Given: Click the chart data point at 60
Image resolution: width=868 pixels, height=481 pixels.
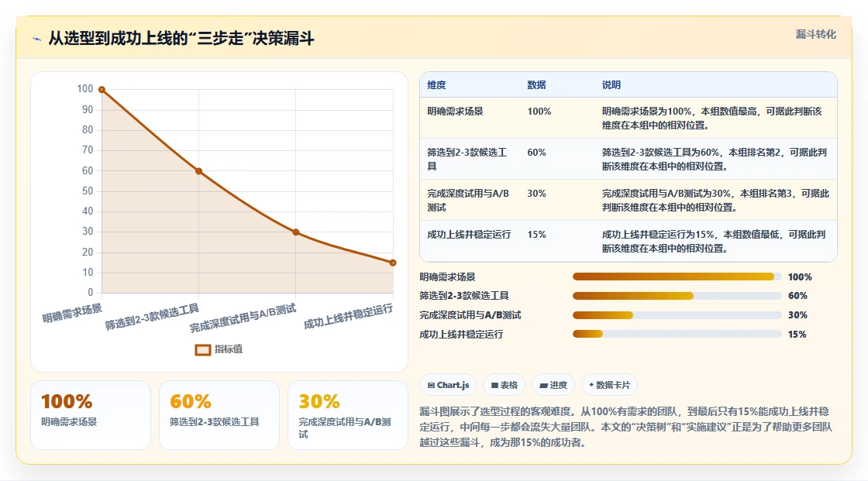Looking at the screenshot, I should tap(198, 171).
